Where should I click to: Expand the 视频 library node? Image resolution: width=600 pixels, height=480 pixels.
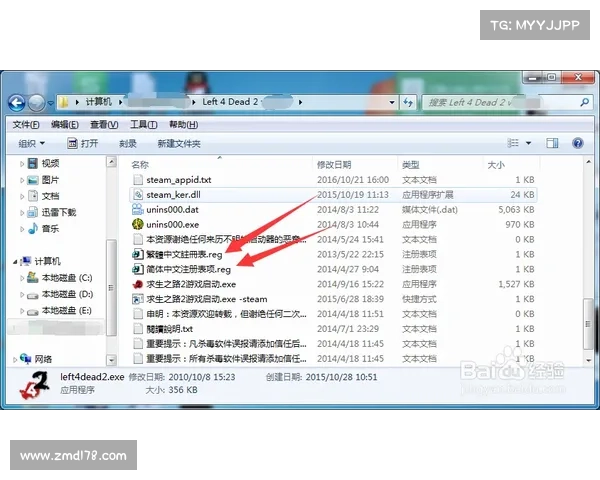coord(22,164)
